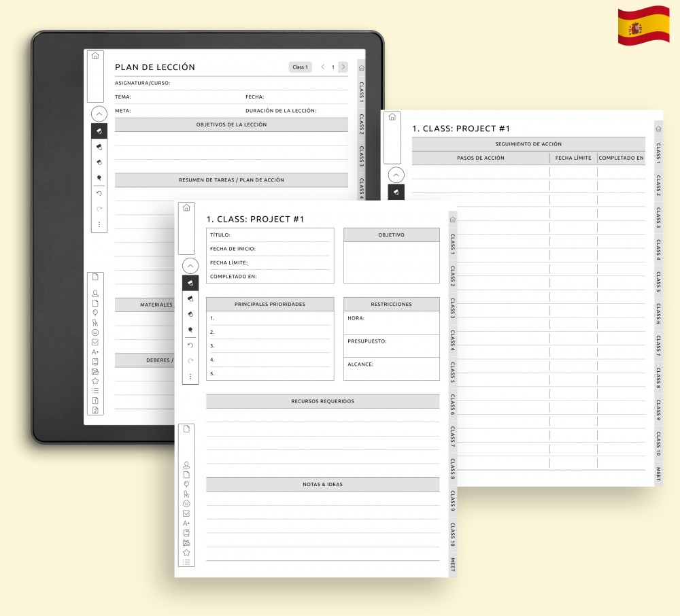680x616 pixels.
Task: Go to previous page with the left chevron
Action: pyautogui.click(x=323, y=67)
